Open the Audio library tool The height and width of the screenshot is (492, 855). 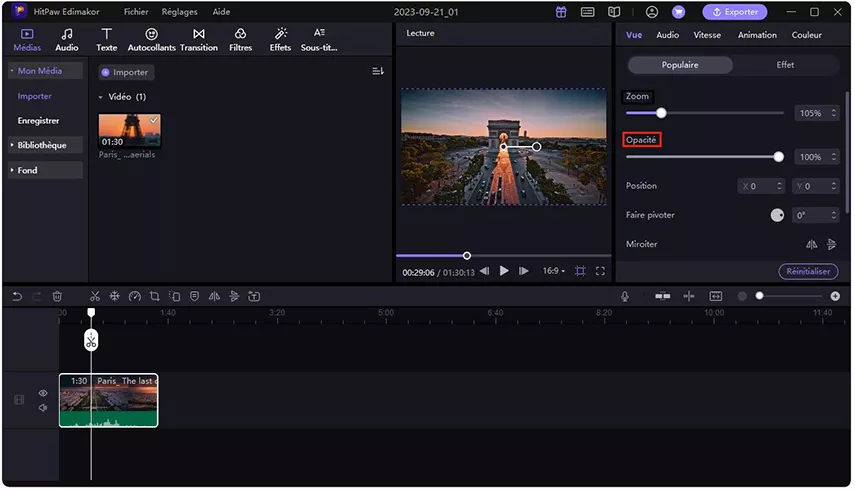67,40
